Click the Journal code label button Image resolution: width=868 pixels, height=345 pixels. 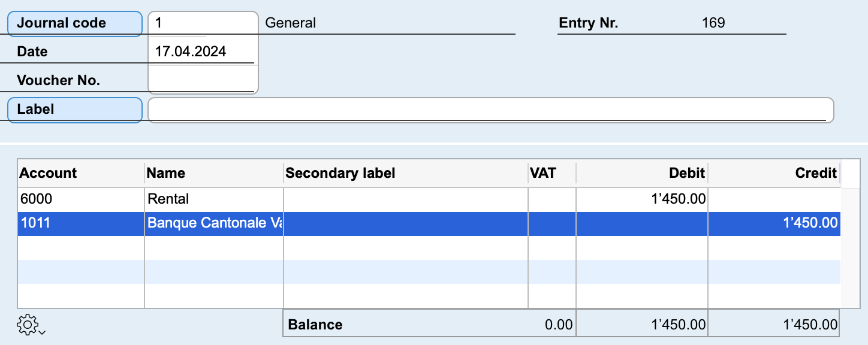click(75, 23)
